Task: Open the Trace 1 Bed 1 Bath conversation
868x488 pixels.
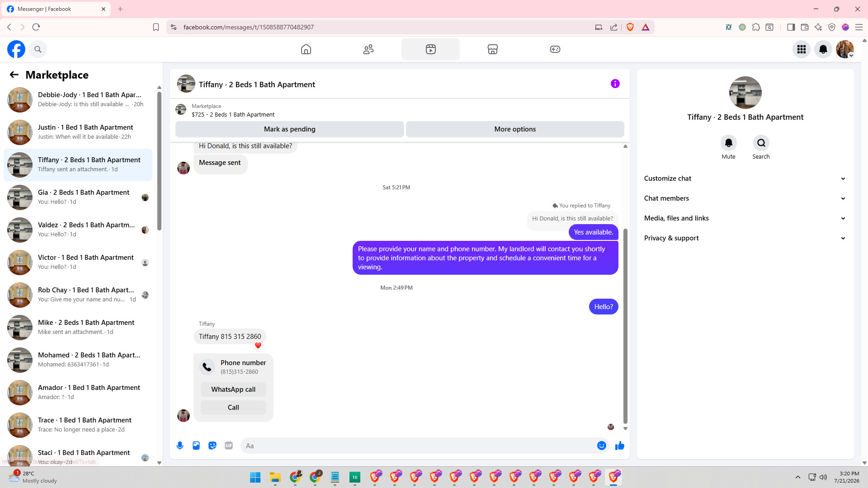Action: [78, 425]
